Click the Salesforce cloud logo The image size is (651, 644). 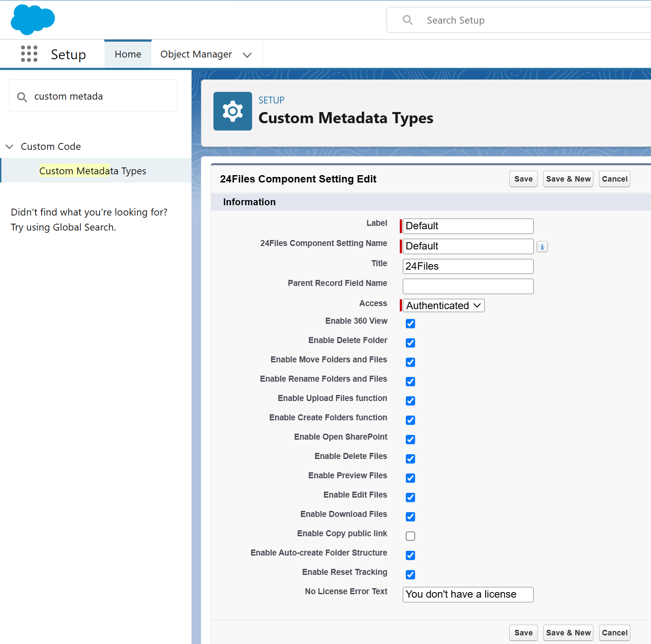(x=33, y=20)
